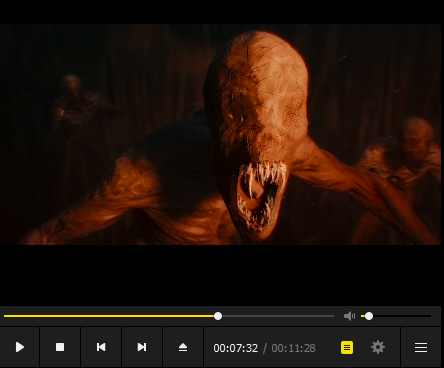The image size is (444, 368).
Task: Click the total duration 00:11:28
Action: click(x=293, y=348)
